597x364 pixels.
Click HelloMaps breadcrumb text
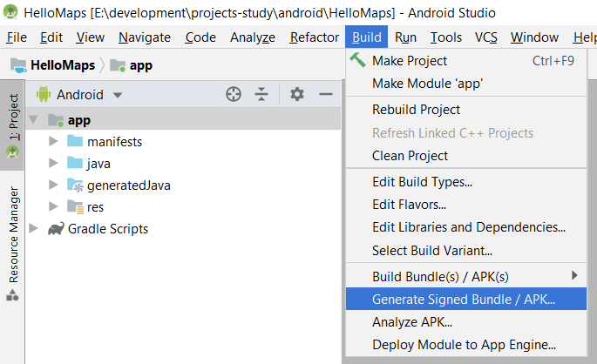(63, 65)
